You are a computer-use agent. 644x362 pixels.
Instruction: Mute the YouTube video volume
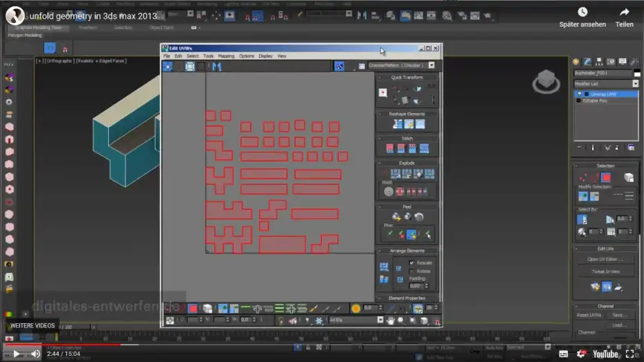pos(36,354)
